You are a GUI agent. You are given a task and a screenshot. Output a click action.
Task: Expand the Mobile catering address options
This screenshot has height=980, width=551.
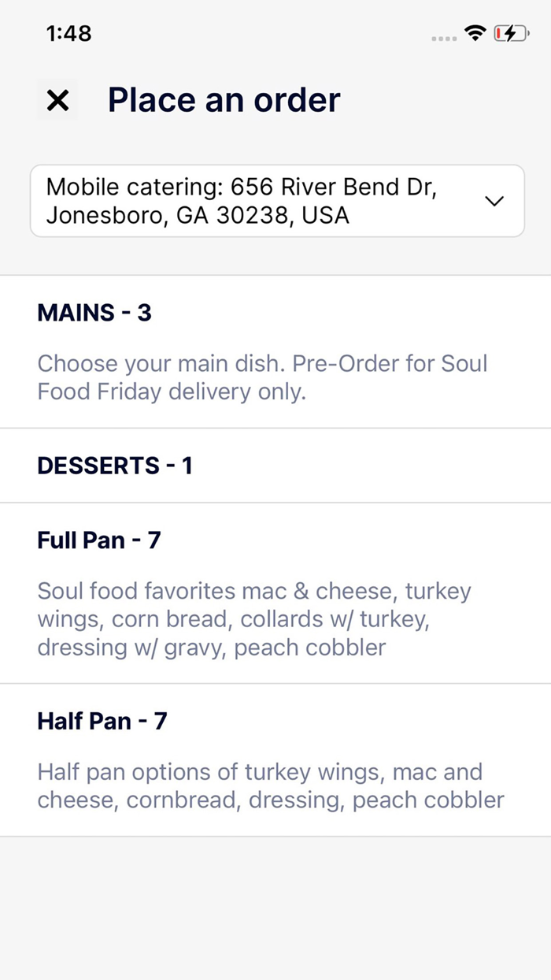point(276,200)
